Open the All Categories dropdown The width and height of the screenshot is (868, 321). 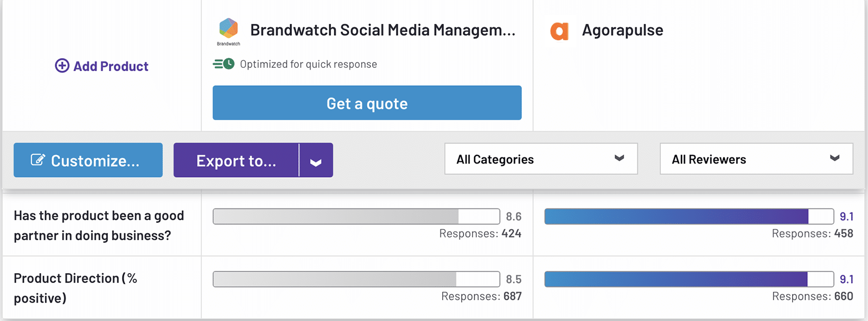pyautogui.click(x=541, y=159)
